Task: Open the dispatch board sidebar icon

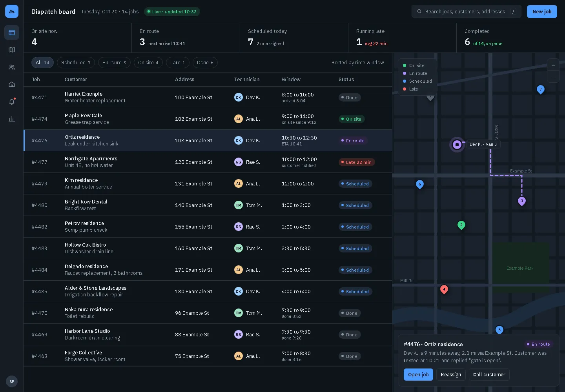Action: click(12, 33)
